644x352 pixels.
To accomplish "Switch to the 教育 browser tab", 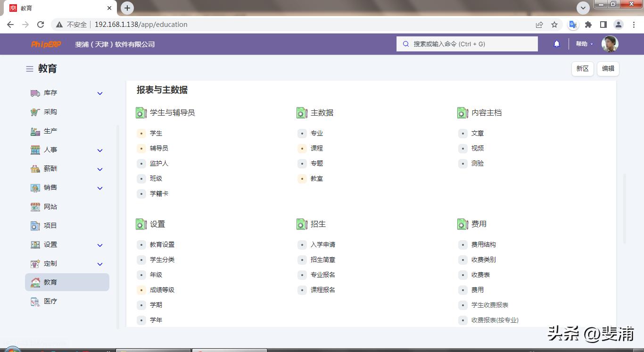I will coord(57,8).
